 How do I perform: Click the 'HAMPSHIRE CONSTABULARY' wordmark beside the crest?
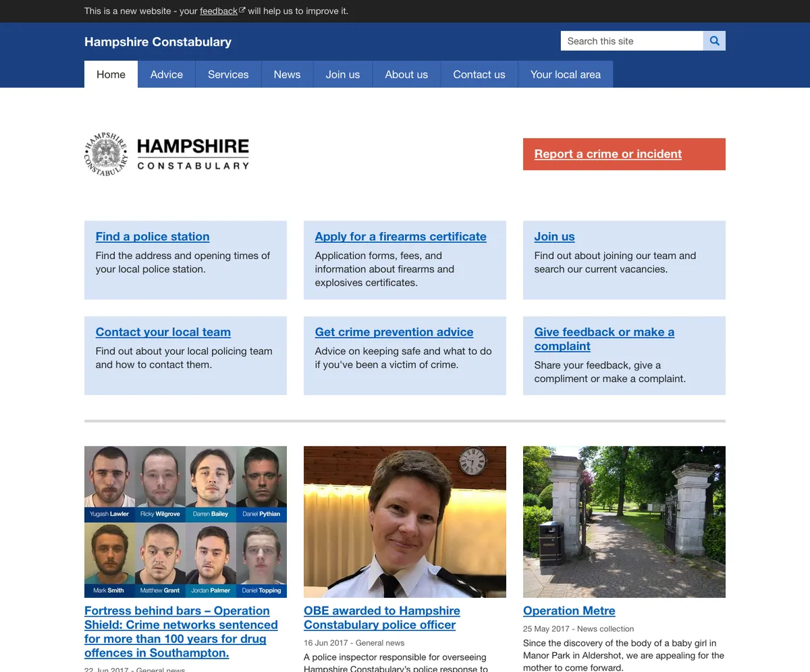coord(193,155)
